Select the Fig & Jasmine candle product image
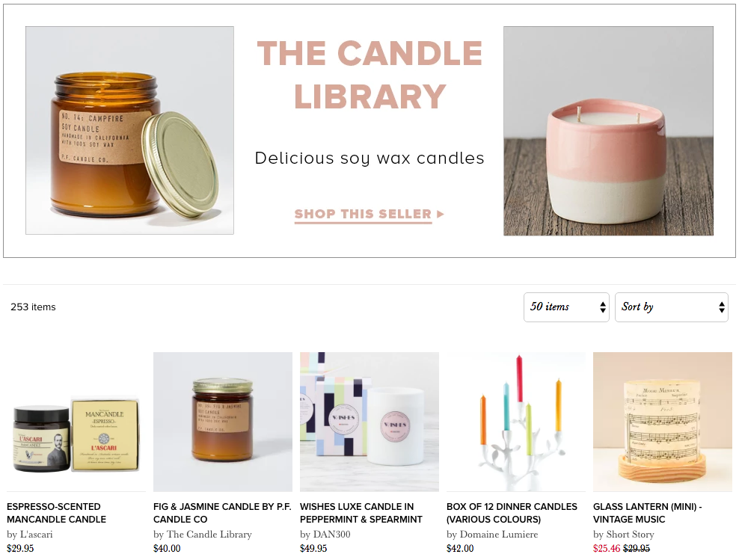Image resolution: width=742 pixels, height=560 pixels. point(223,422)
